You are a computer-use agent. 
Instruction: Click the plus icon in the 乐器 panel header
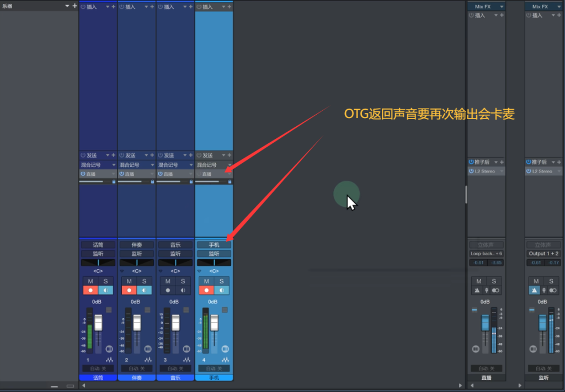click(74, 6)
